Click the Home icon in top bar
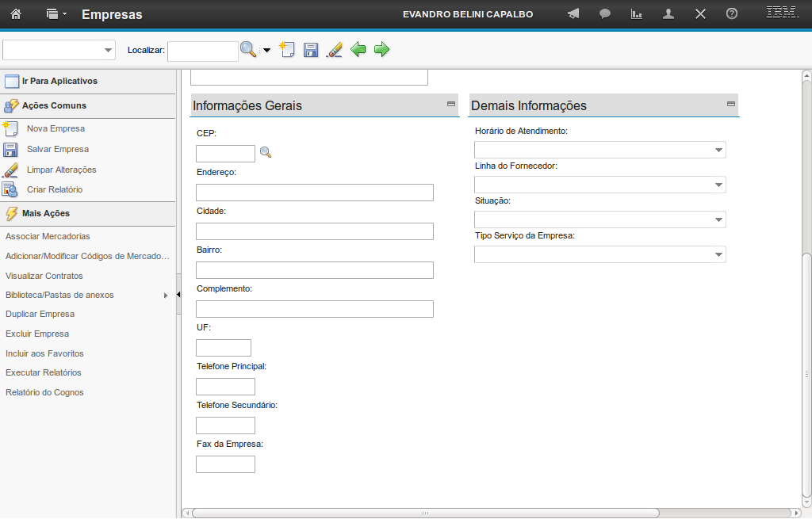 16,14
